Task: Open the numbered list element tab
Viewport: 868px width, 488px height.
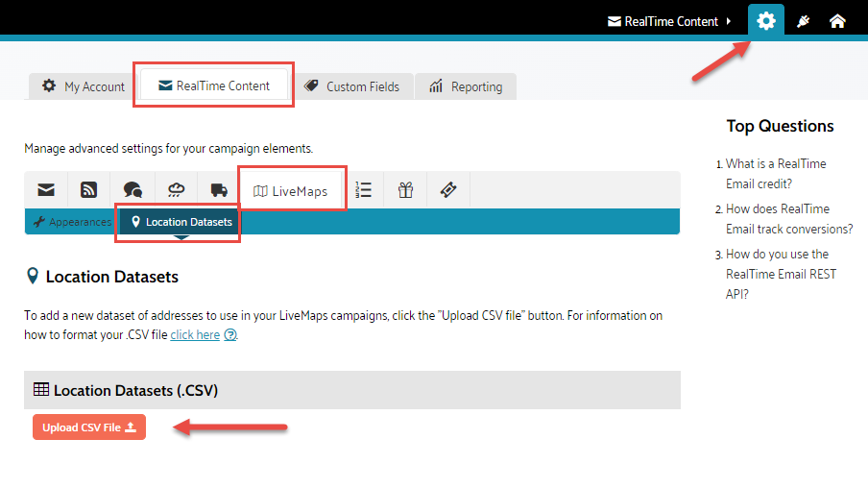Action: [x=364, y=190]
